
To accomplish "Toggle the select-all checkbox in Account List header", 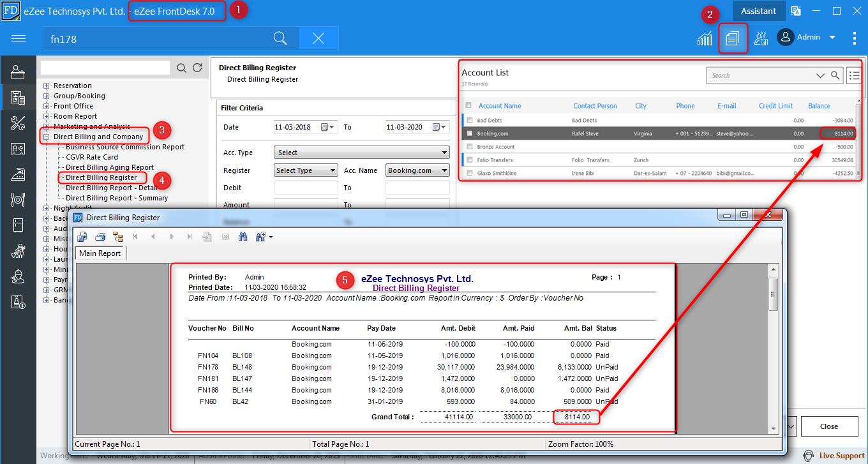I will (x=468, y=105).
